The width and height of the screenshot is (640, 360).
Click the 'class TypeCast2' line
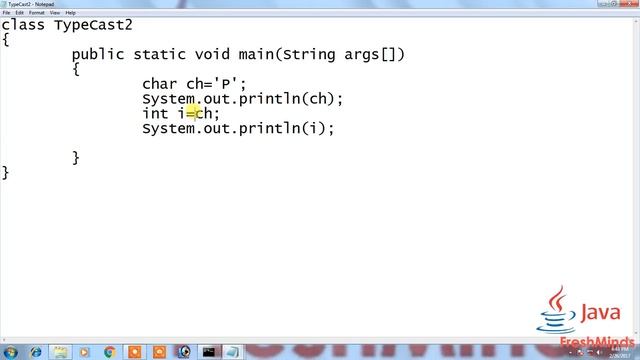pyautogui.click(x=67, y=25)
